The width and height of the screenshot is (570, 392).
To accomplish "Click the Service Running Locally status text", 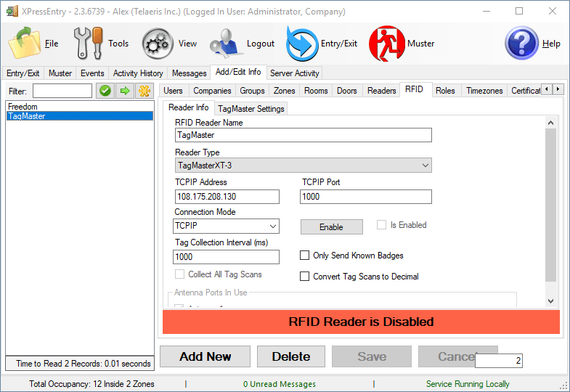I will pos(468,384).
